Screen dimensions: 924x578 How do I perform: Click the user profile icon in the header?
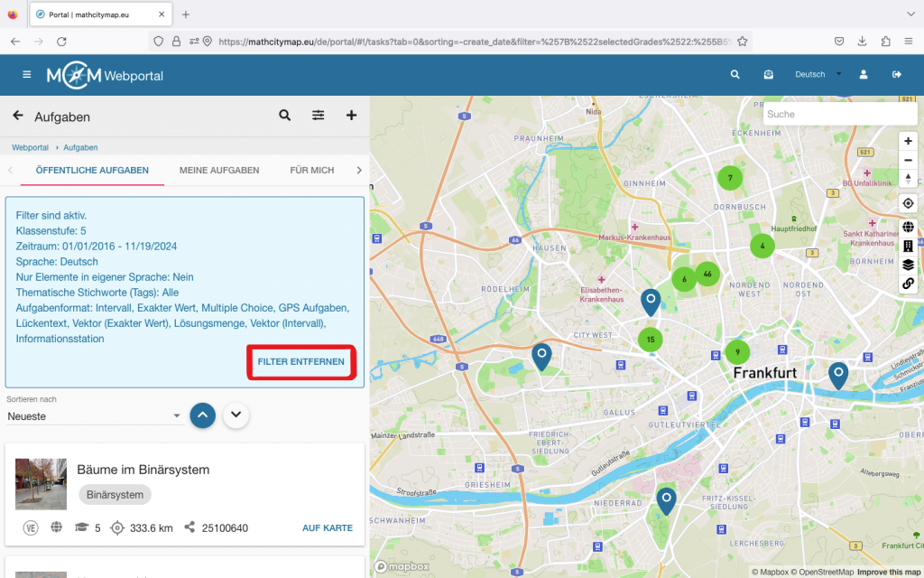point(864,75)
